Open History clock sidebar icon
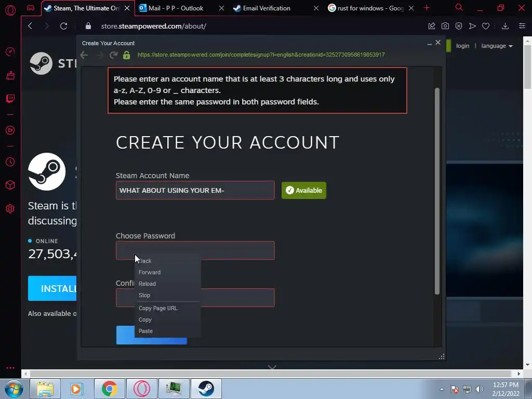532x399 pixels. click(x=10, y=162)
